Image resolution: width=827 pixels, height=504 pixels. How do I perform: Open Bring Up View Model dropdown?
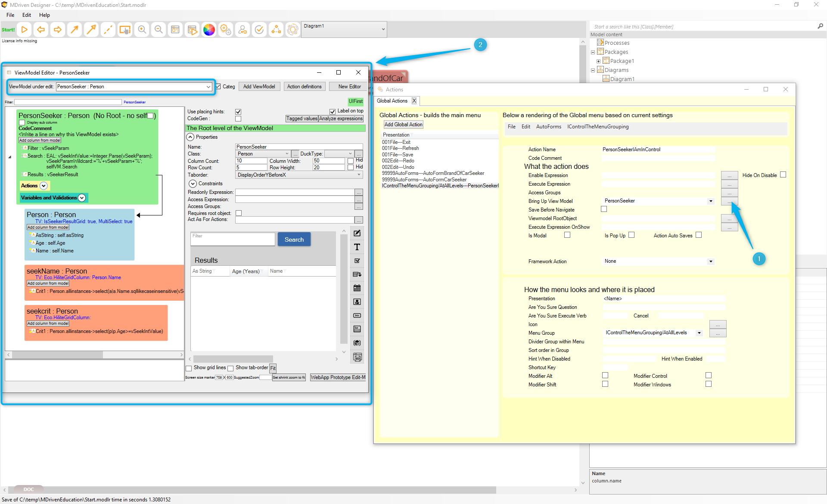click(x=711, y=201)
